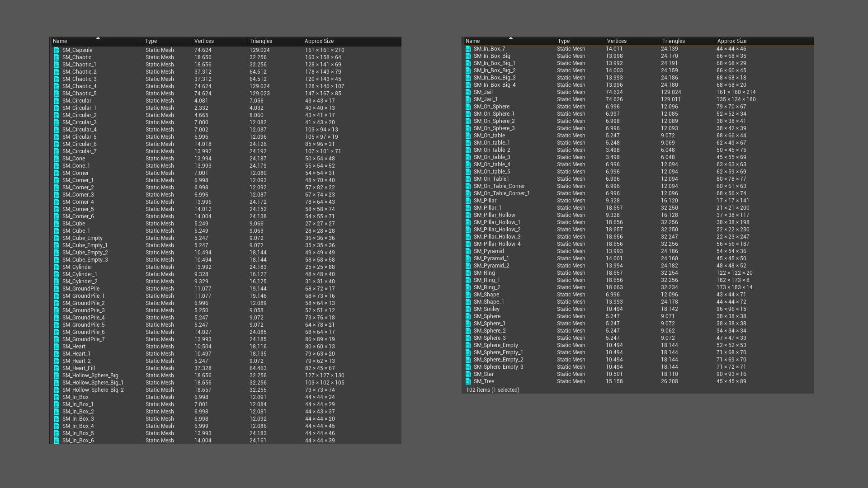
Task: Click the sort arrow on Name header
Action: [x=99, y=38]
